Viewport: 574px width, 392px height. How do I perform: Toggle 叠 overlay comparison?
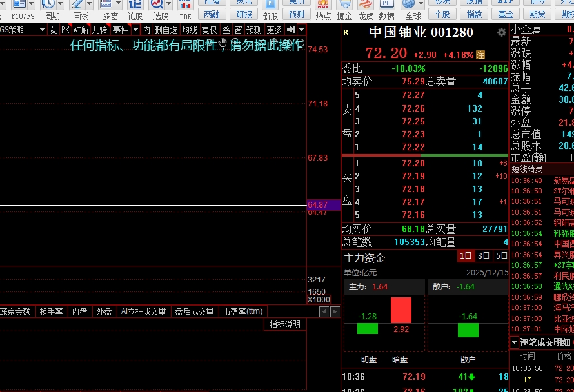click(x=226, y=30)
